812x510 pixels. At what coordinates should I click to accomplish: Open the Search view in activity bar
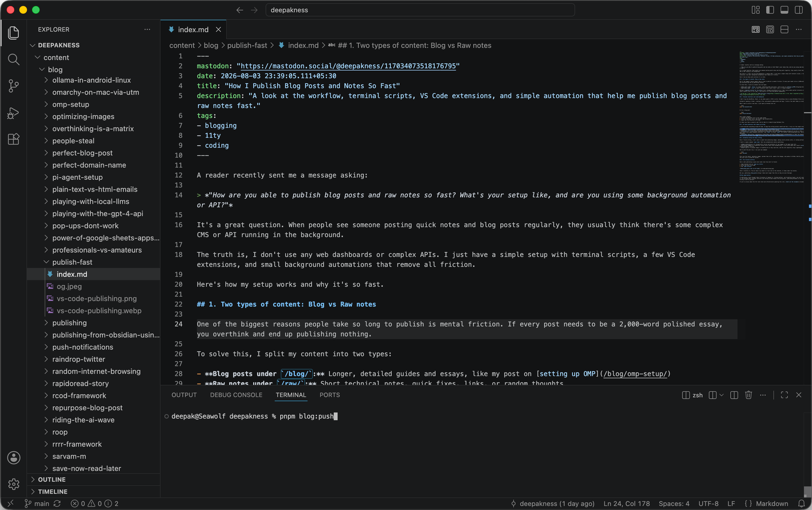[x=14, y=59]
